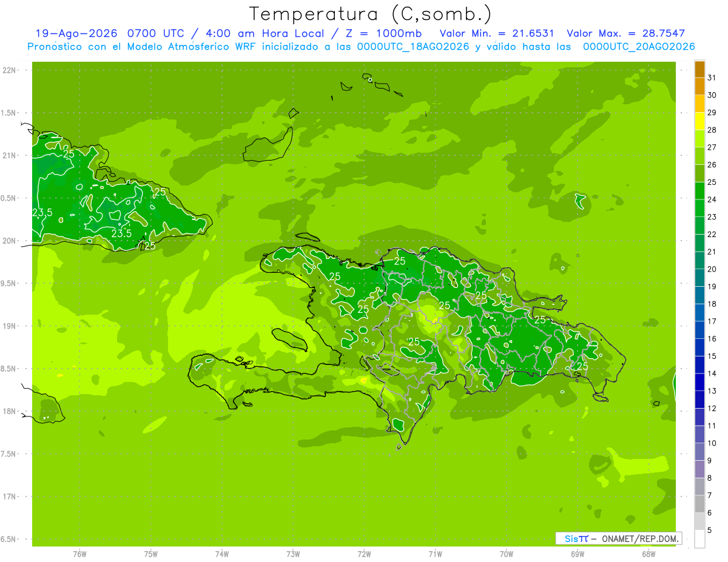728x562 pixels.
Task: Select 'Valor Min. = 21.6531' text
Action: 497,33
